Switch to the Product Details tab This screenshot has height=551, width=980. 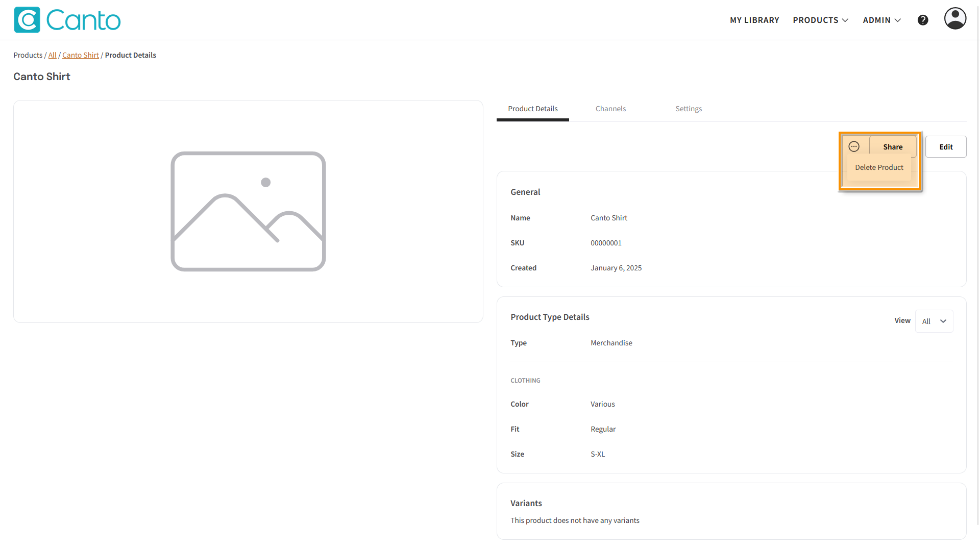pyautogui.click(x=532, y=109)
